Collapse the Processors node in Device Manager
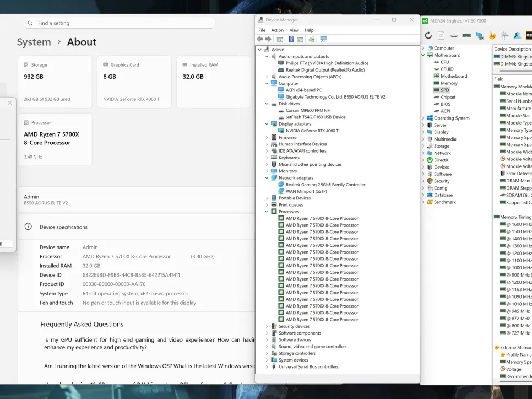532x399 pixels. (267, 212)
